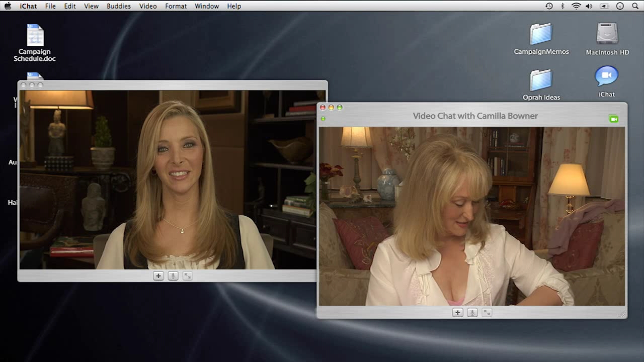
Task: Open the Buddies menu
Action: 119,6
